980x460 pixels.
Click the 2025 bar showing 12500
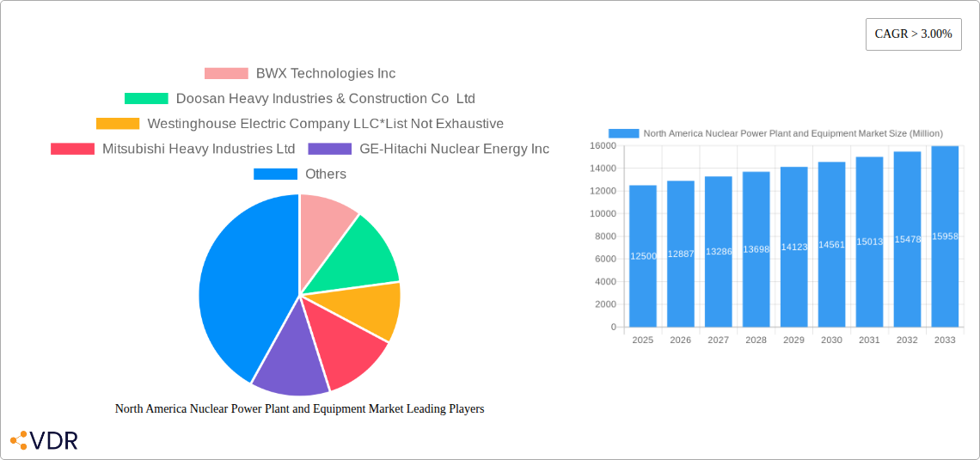(643, 258)
